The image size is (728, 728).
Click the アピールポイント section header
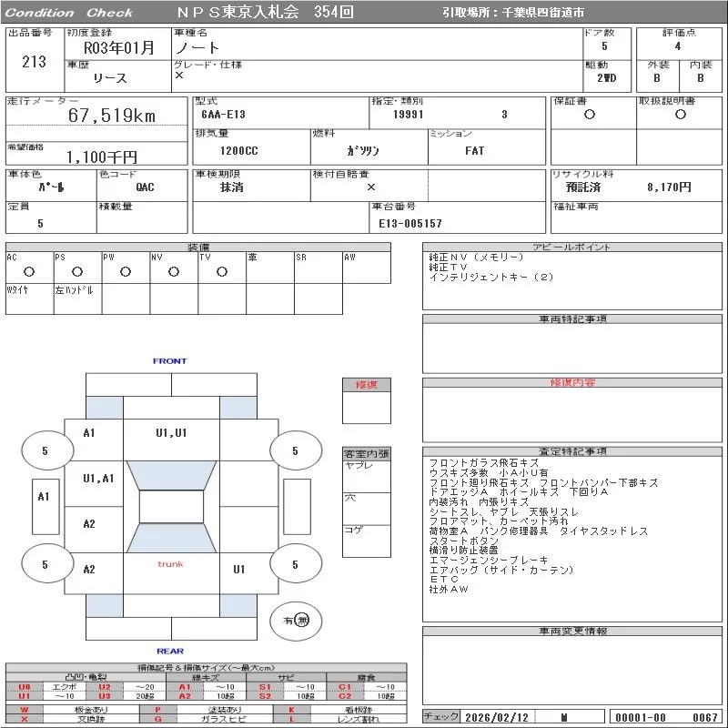click(x=573, y=248)
